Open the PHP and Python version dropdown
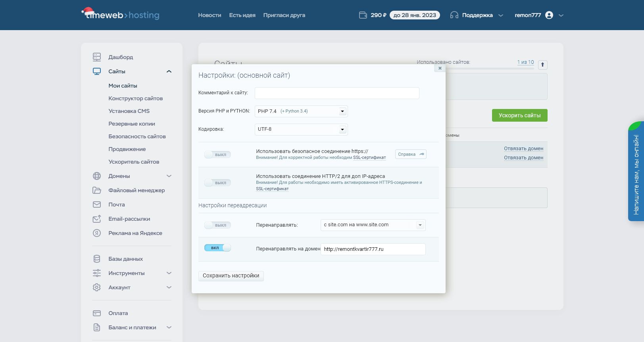This screenshot has width=644, height=342. (301, 111)
